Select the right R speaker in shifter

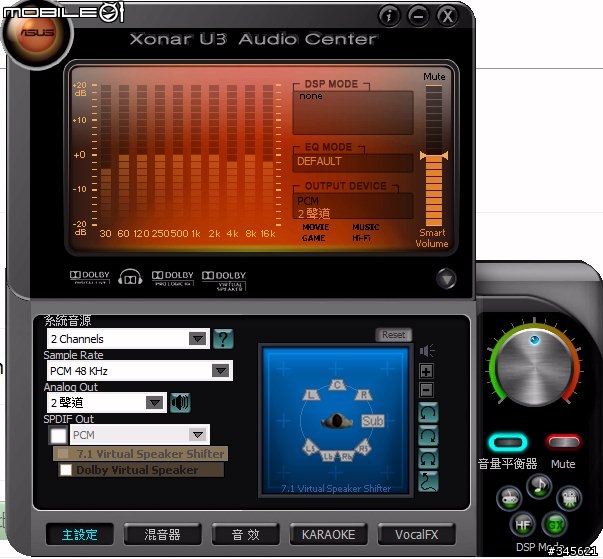363,394
